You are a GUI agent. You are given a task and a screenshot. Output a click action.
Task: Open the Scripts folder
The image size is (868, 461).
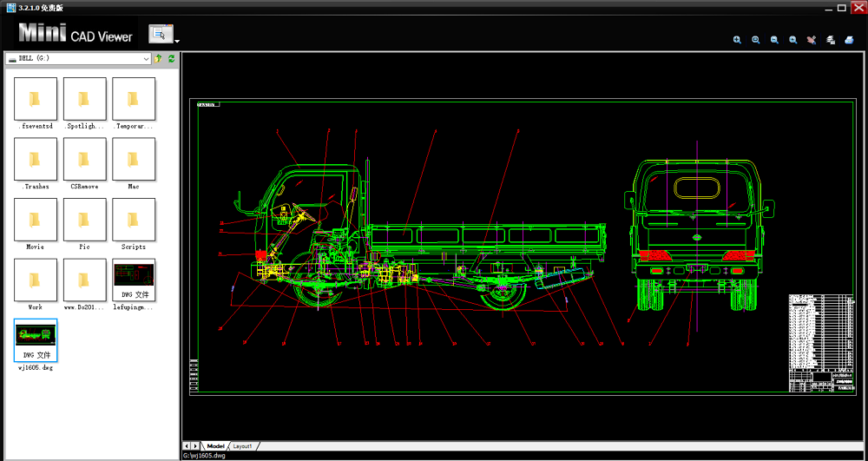pyautogui.click(x=134, y=220)
